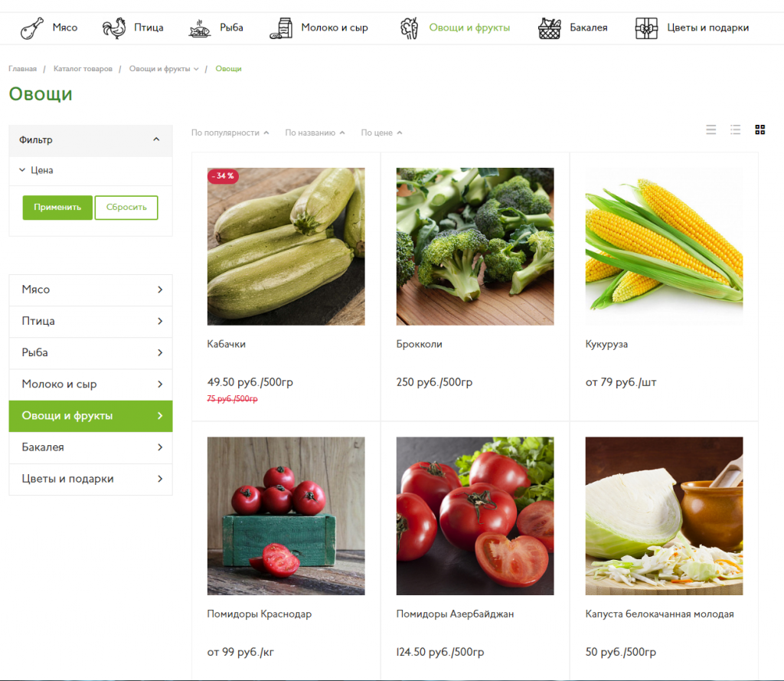784x681 pixels.
Task: Click the milk carton icon
Action: [x=281, y=28]
